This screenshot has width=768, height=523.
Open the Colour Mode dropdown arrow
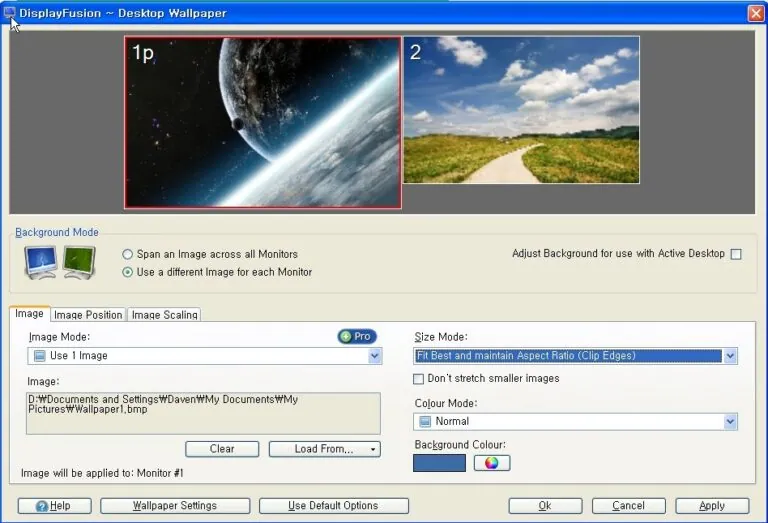click(730, 422)
